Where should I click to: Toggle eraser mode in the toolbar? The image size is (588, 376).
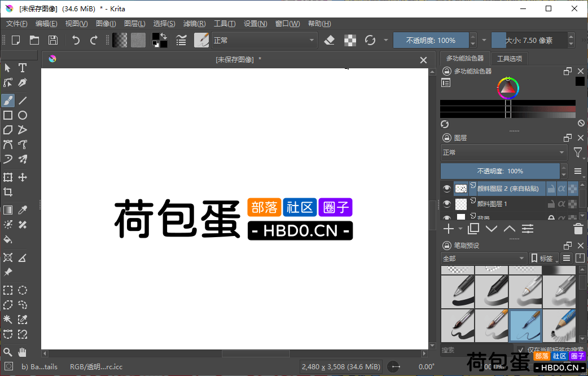click(329, 40)
